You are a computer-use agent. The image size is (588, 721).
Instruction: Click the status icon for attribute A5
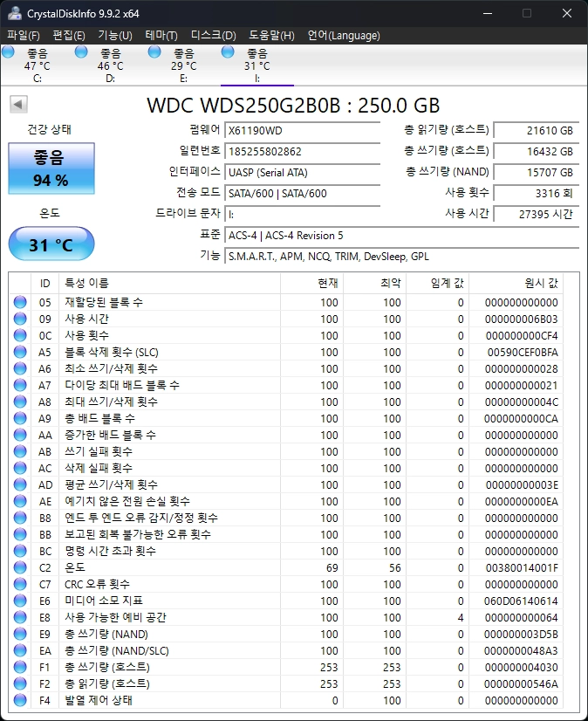(20, 352)
